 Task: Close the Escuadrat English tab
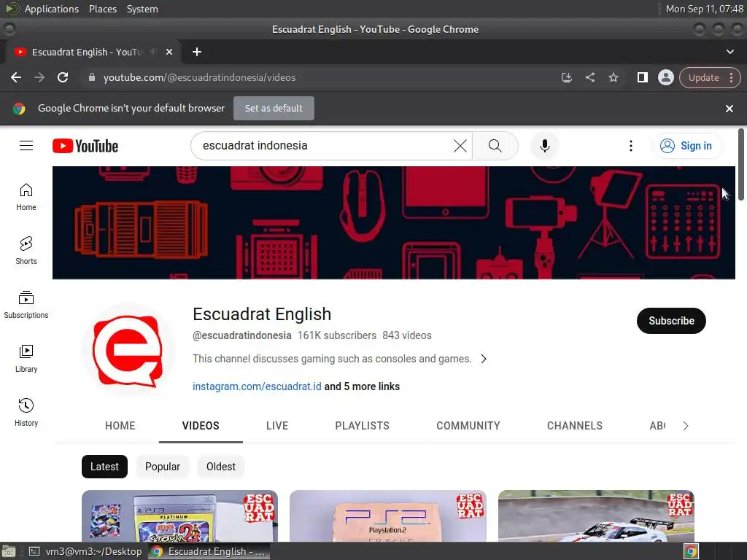pyautogui.click(x=169, y=52)
